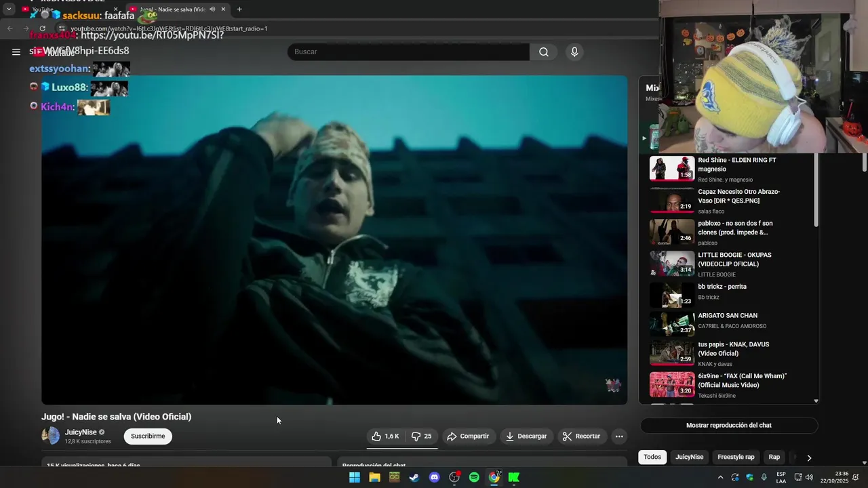Select the Freestyle rap chip

(x=736, y=457)
